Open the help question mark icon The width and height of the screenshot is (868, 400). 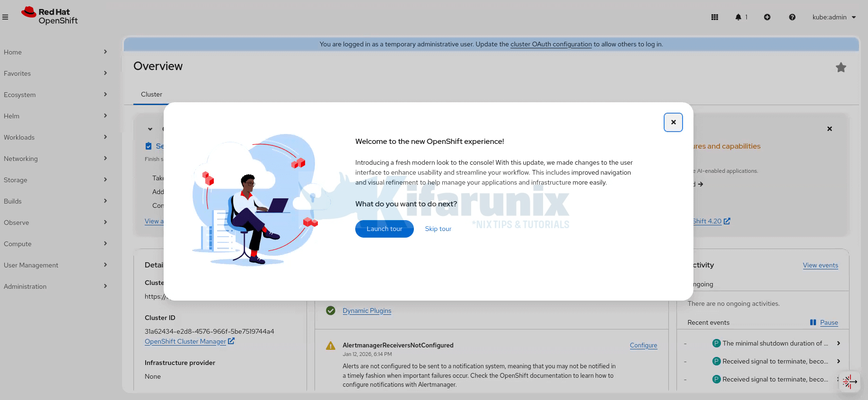pos(792,17)
